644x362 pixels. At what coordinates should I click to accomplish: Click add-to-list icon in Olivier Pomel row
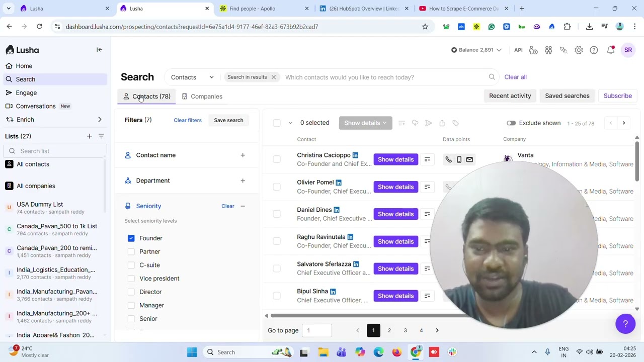pyautogui.click(x=427, y=187)
